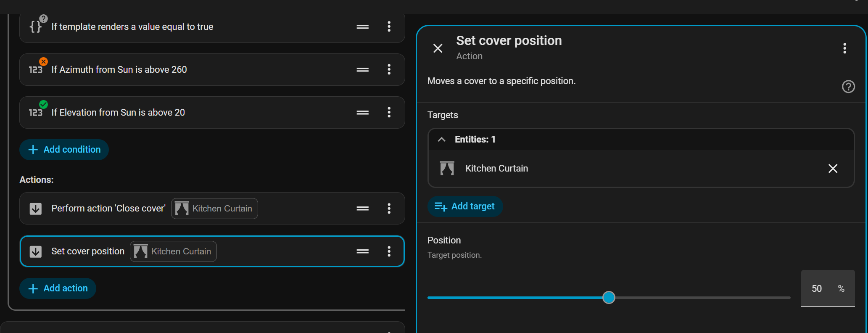Click Add condition button
The width and height of the screenshot is (868, 333).
[64, 150]
